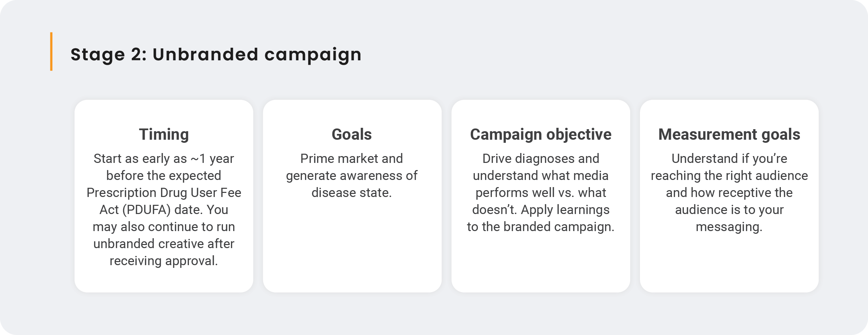Click the "disease state." text line
This screenshot has height=335, width=868.
(x=352, y=193)
